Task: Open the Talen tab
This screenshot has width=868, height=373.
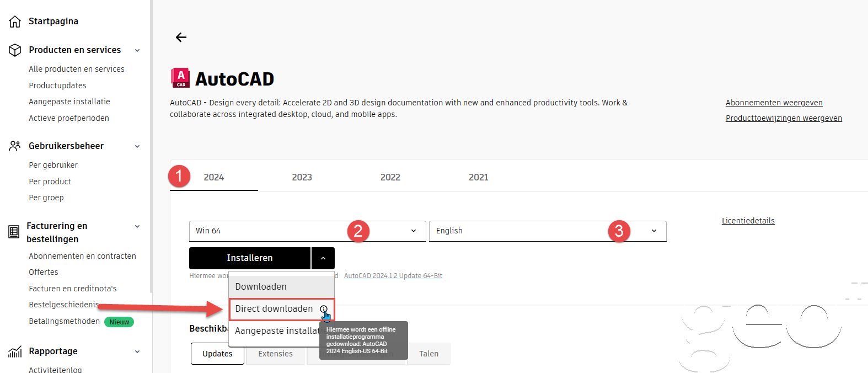Action: (429, 354)
